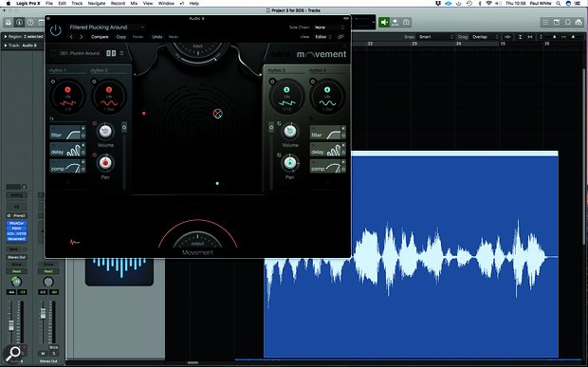Click the preset prev/next arrows box
The width and height of the screenshot is (588, 367).
click(x=111, y=53)
